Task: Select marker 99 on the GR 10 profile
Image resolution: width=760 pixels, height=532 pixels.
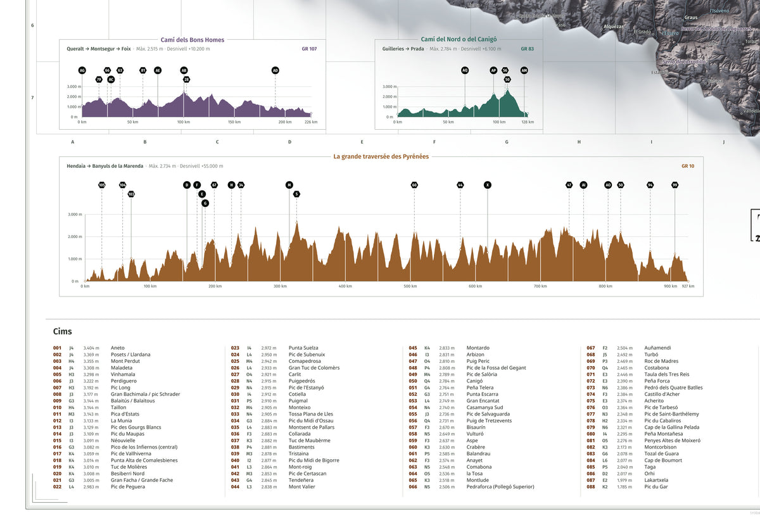Action: [x=675, y=185]
